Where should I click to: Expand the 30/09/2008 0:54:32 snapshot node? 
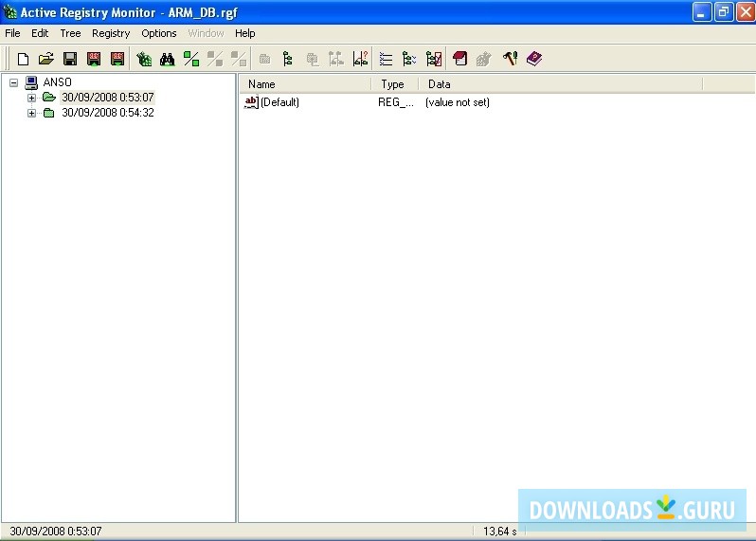pyautogui.click(x=32, y=114)
